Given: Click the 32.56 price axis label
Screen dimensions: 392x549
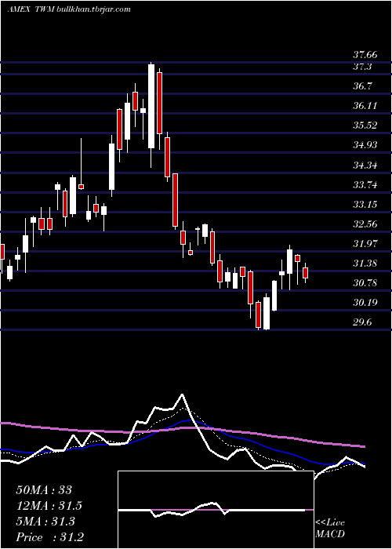Looking at the screenshot, I should [365, 224].
